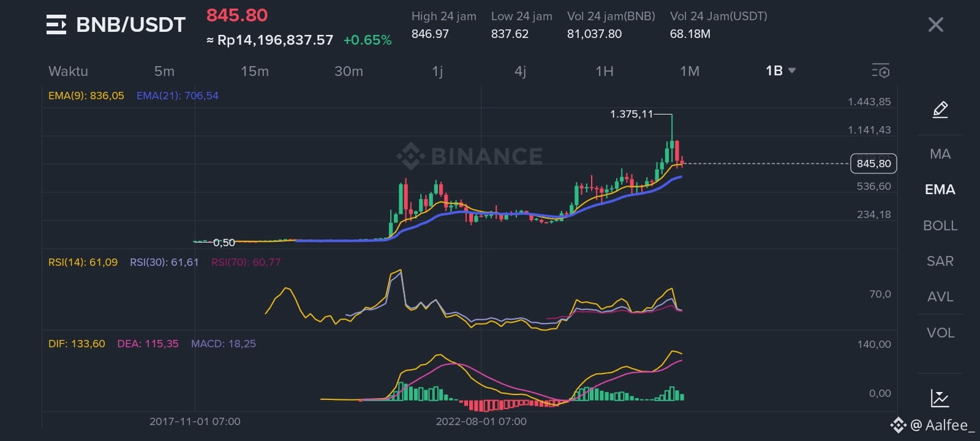Image resolution: width=980 pixels, height=441 pixels.
Task: Tap the MACD 0,00 axis level
Action: pyautogui.click(x=880, y=393)
